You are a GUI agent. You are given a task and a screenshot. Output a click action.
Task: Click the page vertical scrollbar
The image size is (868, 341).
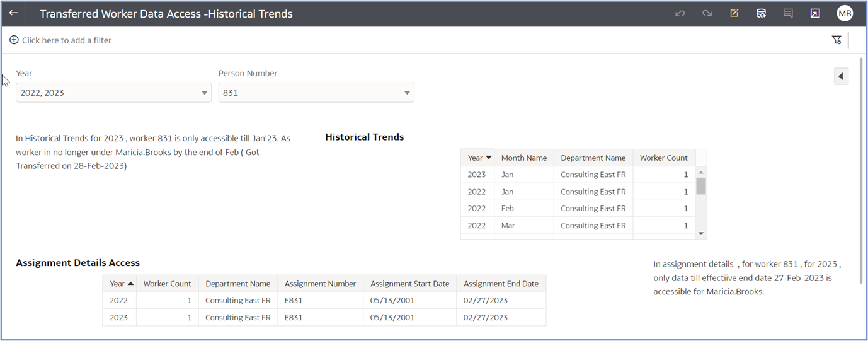coord(861,170)
